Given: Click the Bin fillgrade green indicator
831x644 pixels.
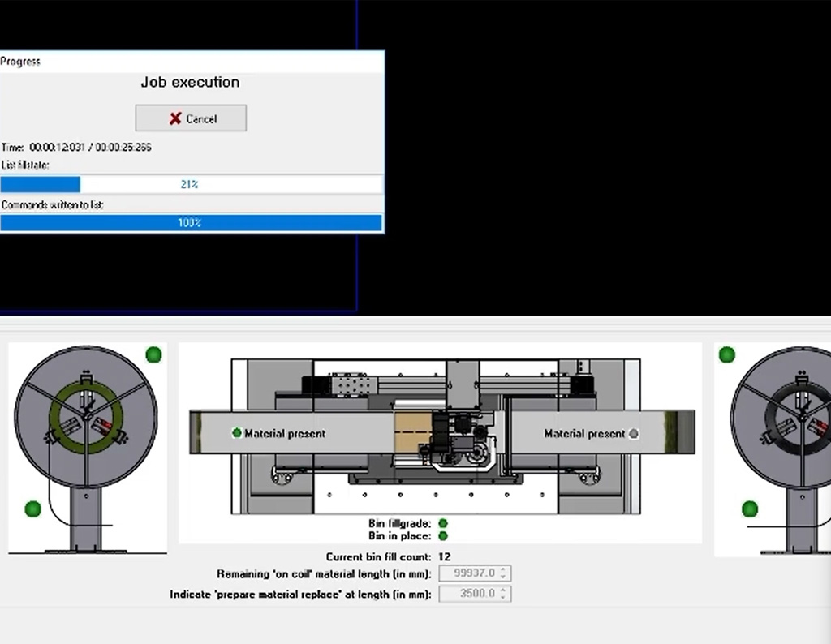Looking at the screenshot, I should (443, 524).
